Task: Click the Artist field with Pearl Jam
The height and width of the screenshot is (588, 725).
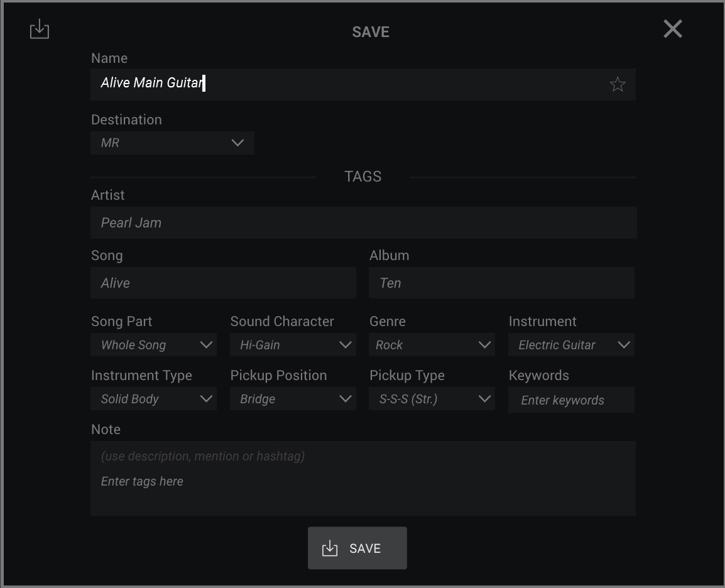Action: pyautogui.click(x=363, y=223)
